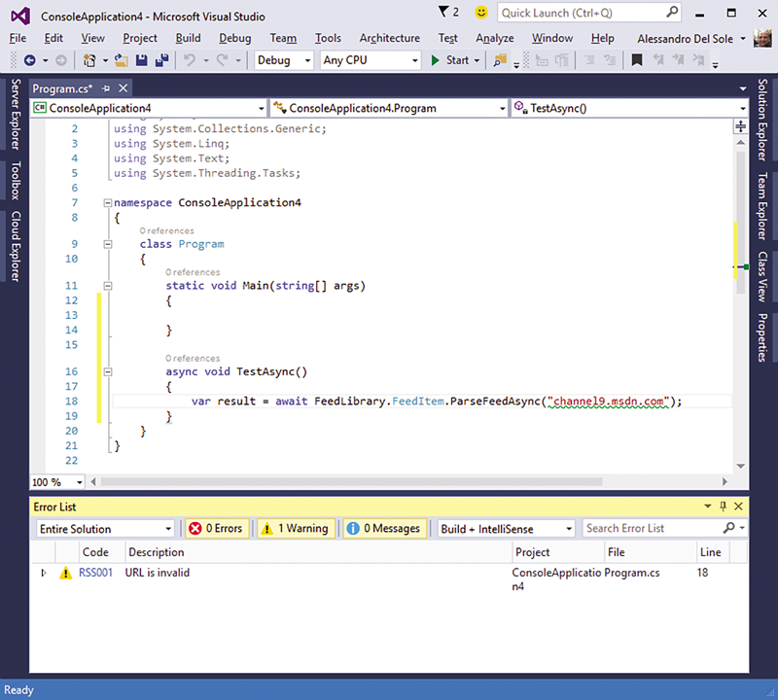Screen dimensions: 778x700
Task: Click the Navigate Backward arrow icon
Action: (x=30, y=60)
